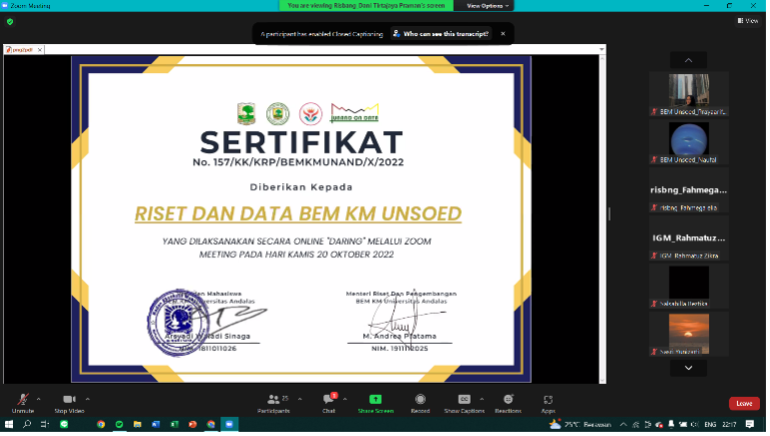
Task: Open the Reactions menu
Action: (x=508, y=400)
